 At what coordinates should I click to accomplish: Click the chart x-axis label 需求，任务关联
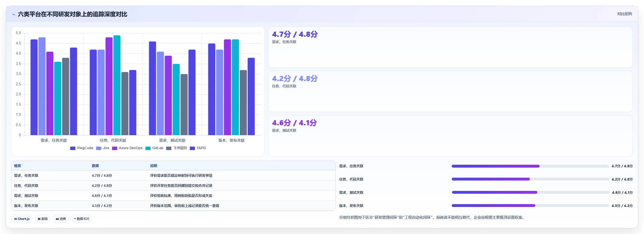54,140
